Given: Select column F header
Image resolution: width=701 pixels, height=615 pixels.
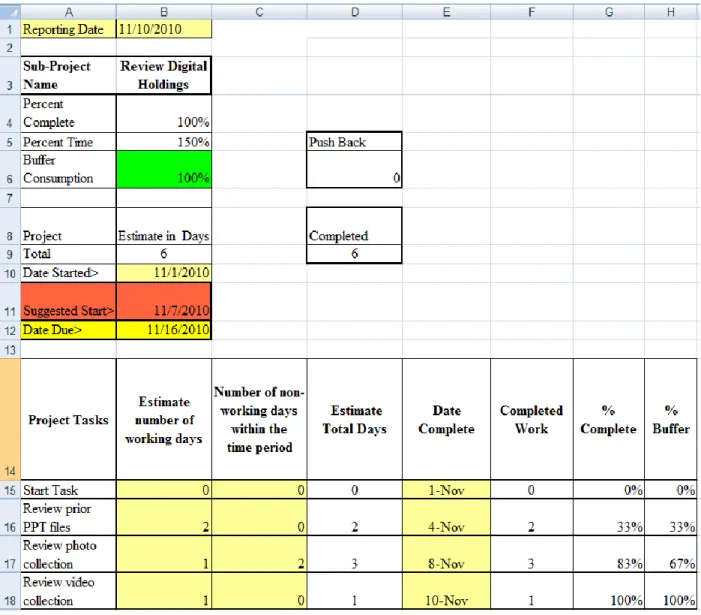Looking at the screenshot, I should pos(532,12).
